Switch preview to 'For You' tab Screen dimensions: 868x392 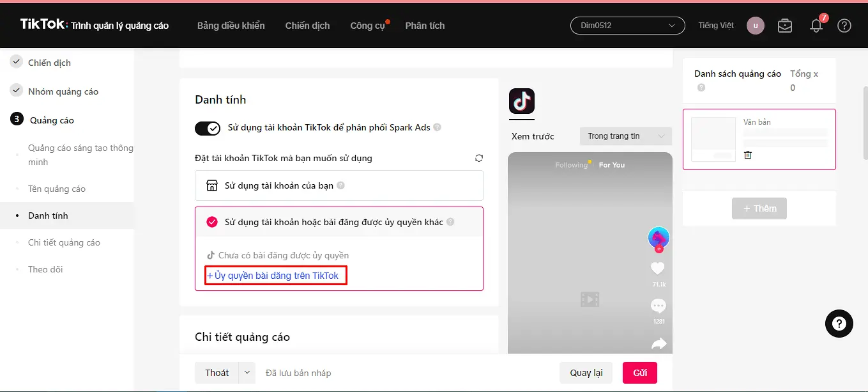pos(612,165)
